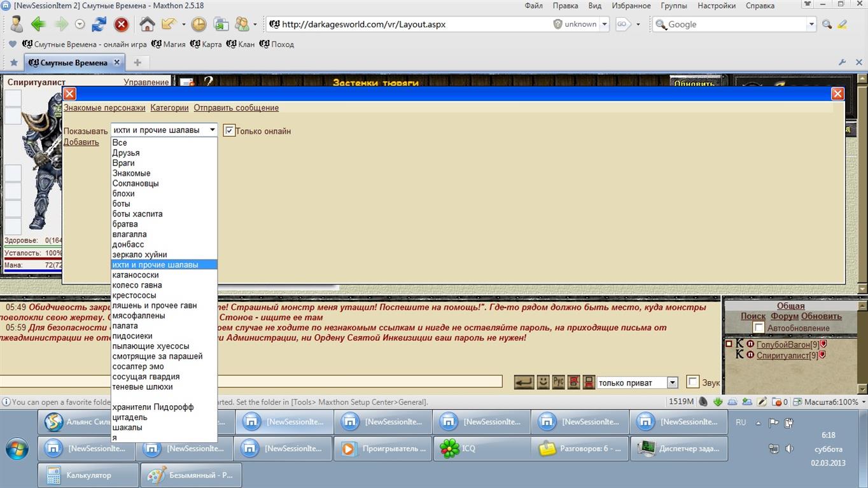Click Поиск in the chat panel
This screenshot has width=868, height=488.
click(x=753, y=316)
